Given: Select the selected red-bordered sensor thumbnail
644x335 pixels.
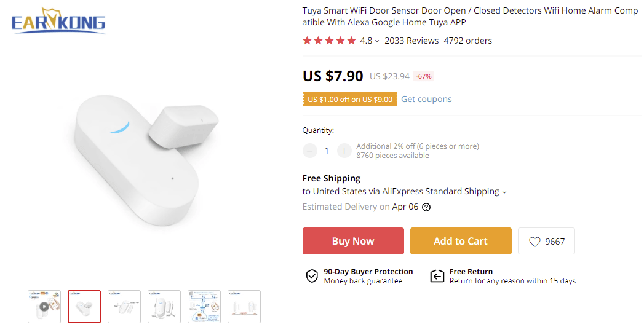Looking at the screenshot, I should coord(84,306).
